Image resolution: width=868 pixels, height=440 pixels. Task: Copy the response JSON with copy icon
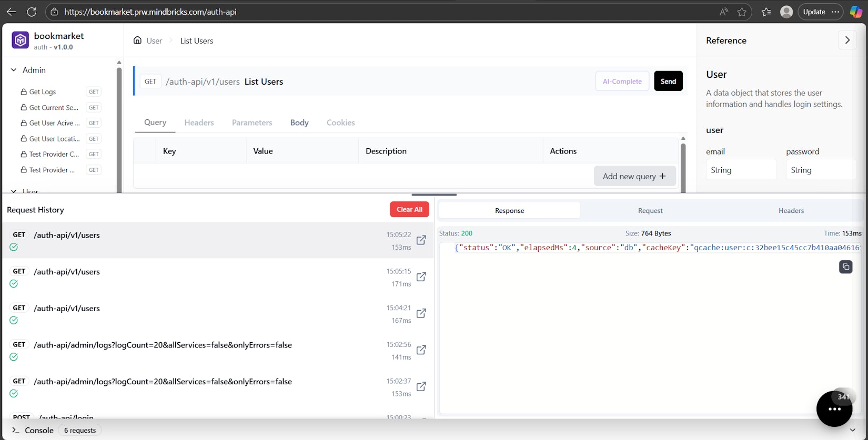(x=845, y=267)
